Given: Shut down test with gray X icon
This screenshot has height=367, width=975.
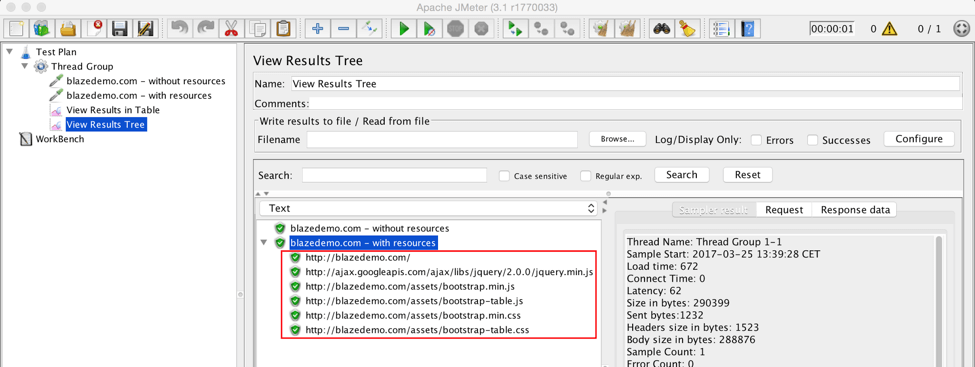Looking at the screenshot, I should (x=481, y=29).
